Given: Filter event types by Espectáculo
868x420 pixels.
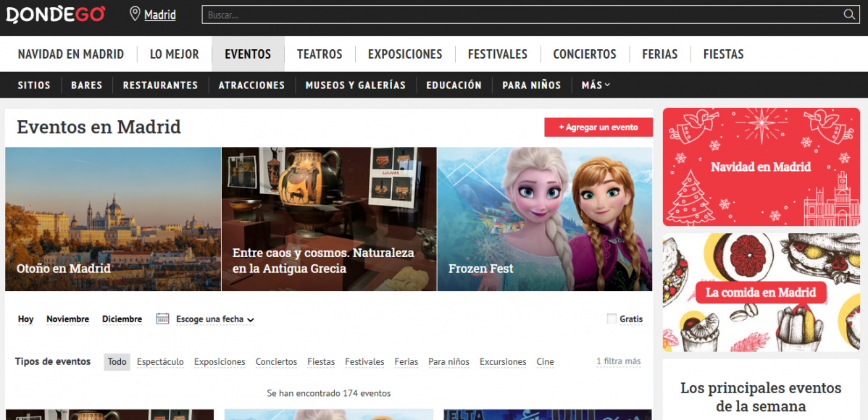Looking at the screenshot, I should click(x=161, y=362).
